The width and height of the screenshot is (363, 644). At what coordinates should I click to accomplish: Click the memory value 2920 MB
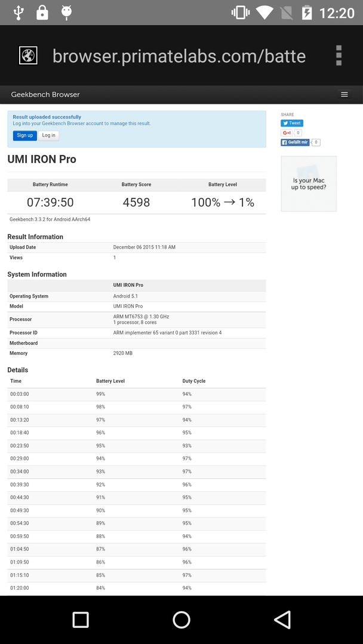[x=123, y=353]
